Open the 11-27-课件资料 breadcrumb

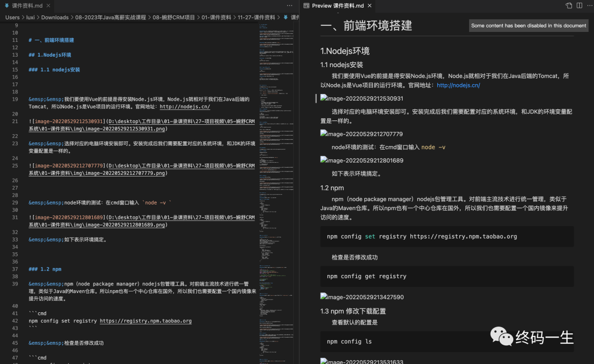pos(256,18)
